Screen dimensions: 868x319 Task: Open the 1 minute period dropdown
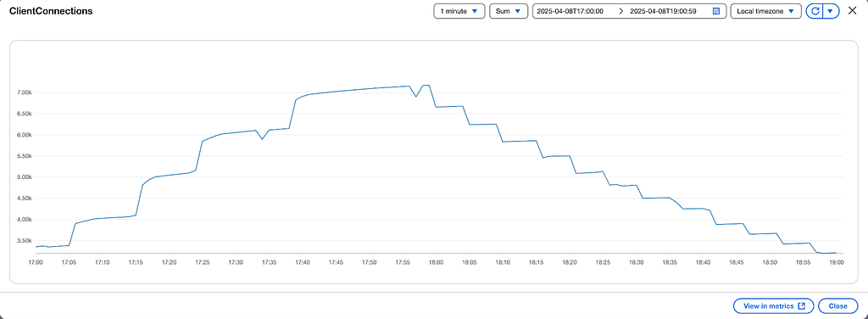pos(459,11)
